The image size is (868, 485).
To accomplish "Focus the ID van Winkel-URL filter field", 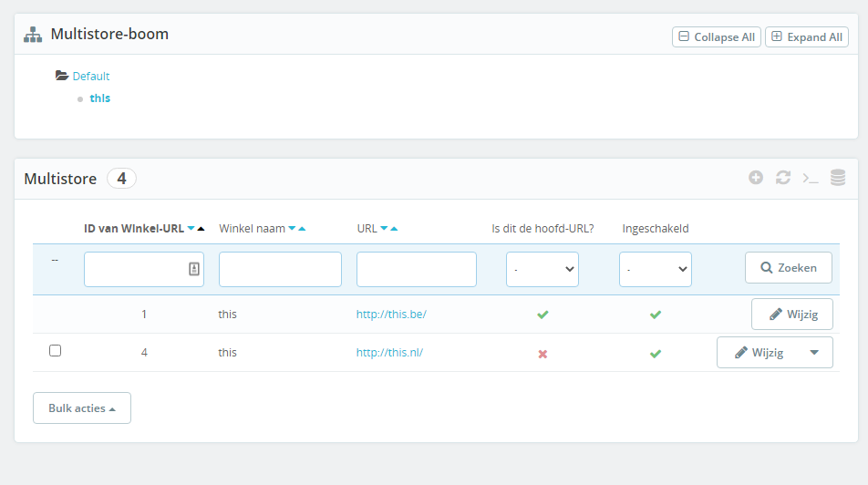I will click(144, 269).
